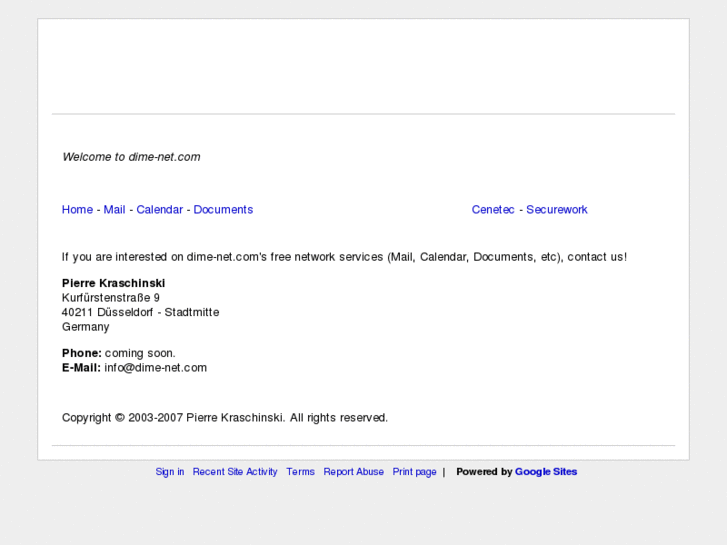Open the Securework link
Viewport: 727px width, 545px height.
pyautogui.click(x=557, y=210)
